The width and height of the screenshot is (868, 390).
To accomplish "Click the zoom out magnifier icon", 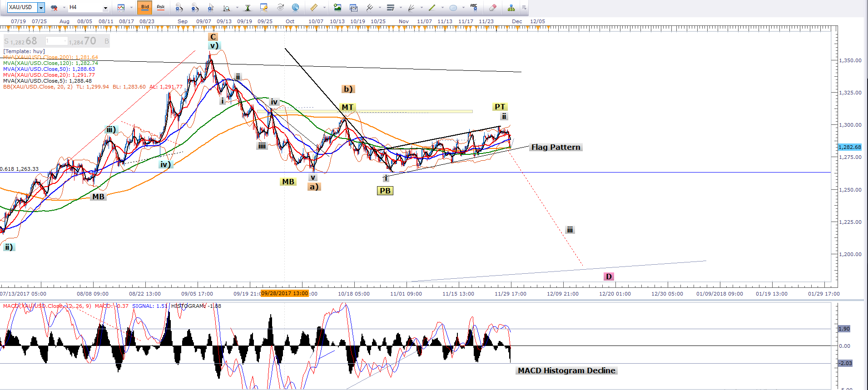I will (195, 7).
